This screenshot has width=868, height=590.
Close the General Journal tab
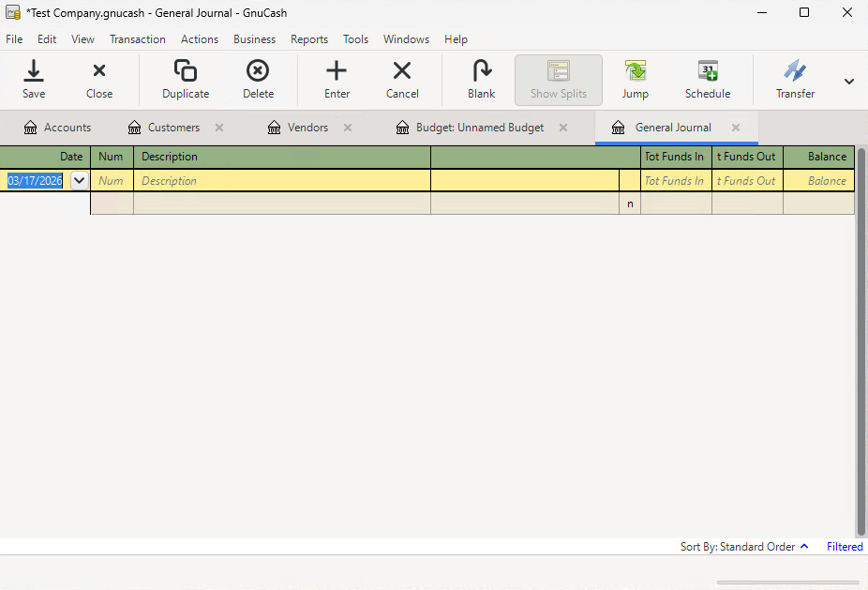(x=736, y=128)
